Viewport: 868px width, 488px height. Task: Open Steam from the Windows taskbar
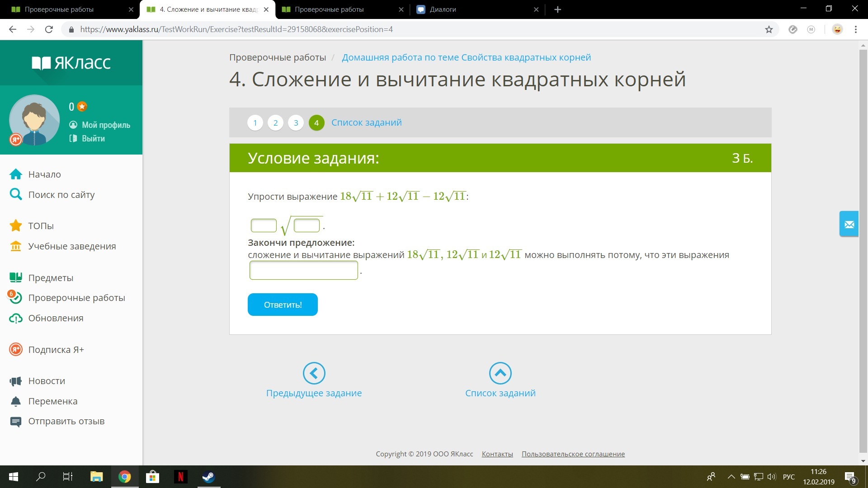pos(208,477)
